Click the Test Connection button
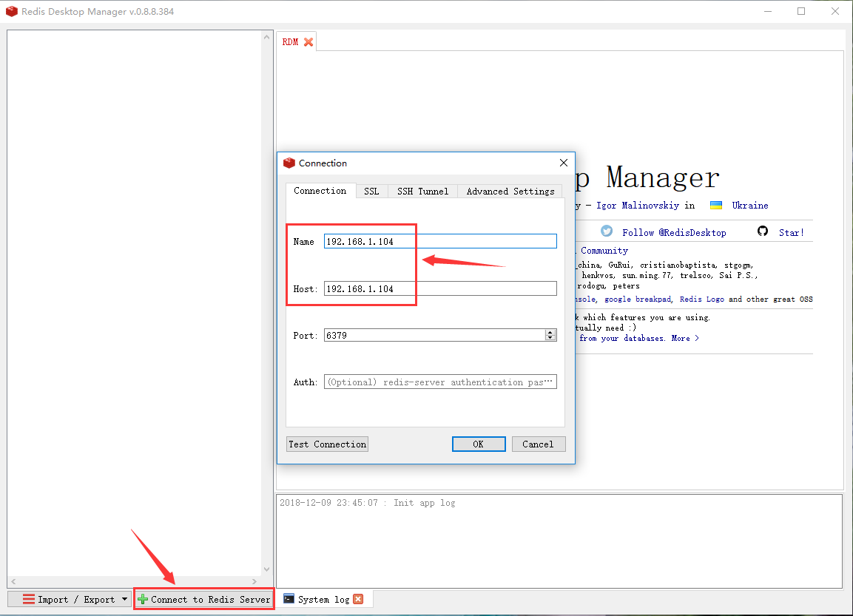The height and width of the screenshot is (616, 853). [328, 444]
